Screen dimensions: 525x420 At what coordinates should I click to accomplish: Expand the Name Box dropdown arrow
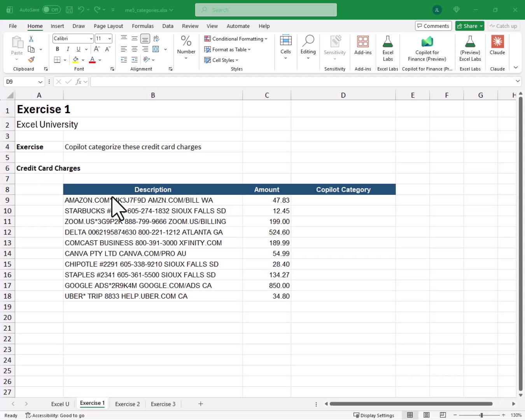40,82
